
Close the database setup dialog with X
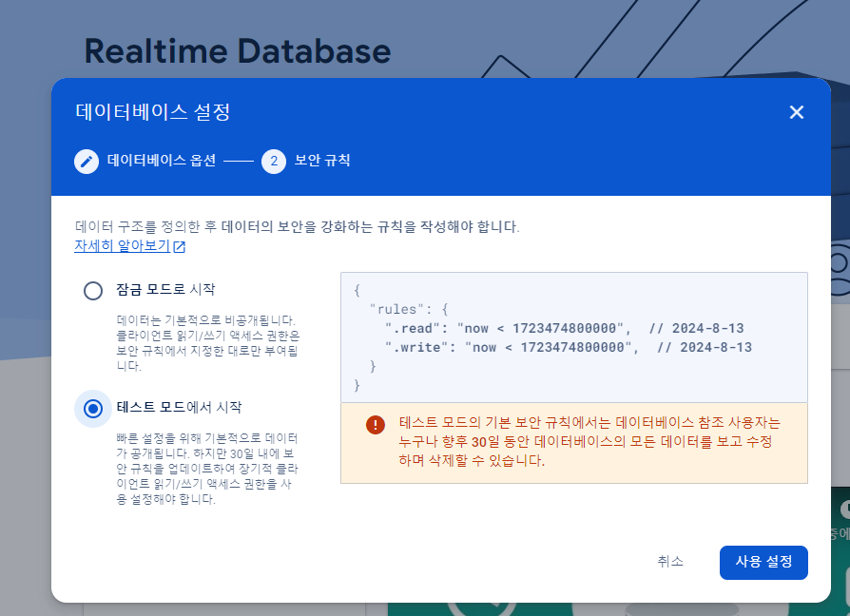pyautogui.click(x=796, y=112)
